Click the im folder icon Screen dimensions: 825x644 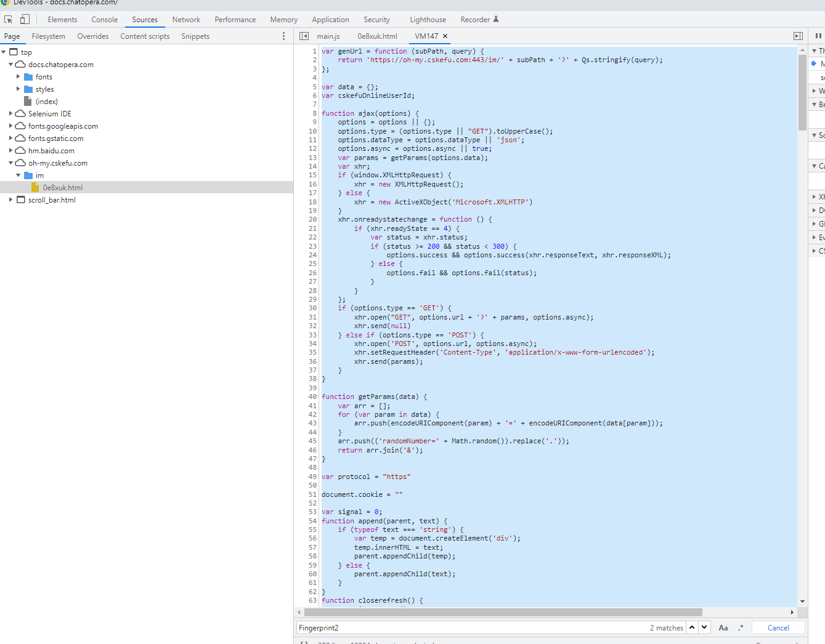coord(28,175)
